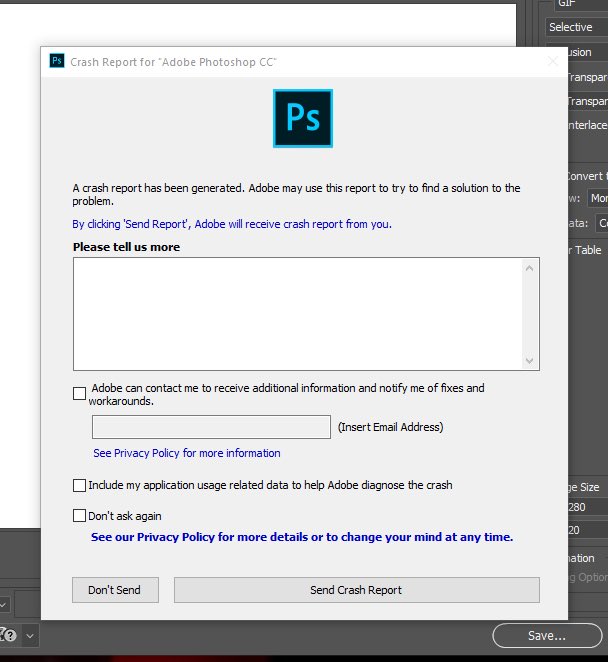
Task: Click the Photoshop logo in the crash dialog
Action: pos(303,118)
